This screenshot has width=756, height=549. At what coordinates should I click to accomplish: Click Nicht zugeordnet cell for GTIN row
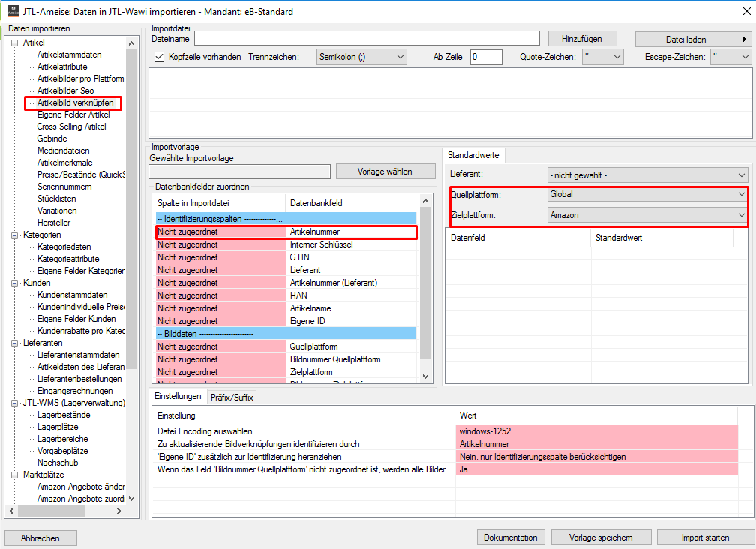[220, 257]
